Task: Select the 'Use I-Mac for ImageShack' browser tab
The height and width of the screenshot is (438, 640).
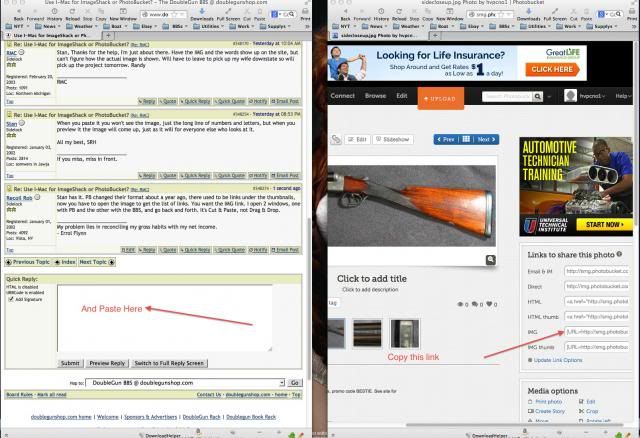Action: [51, 36]
